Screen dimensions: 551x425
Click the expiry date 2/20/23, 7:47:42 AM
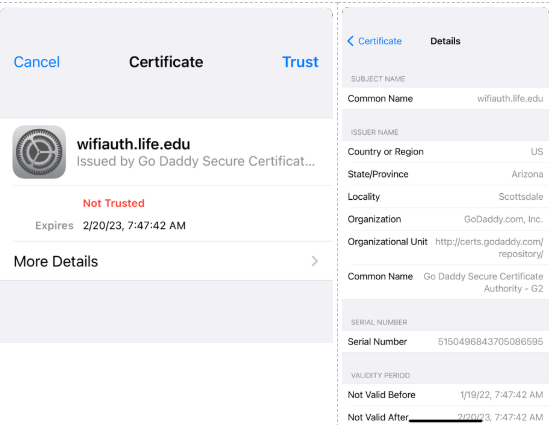pos(134,226)
